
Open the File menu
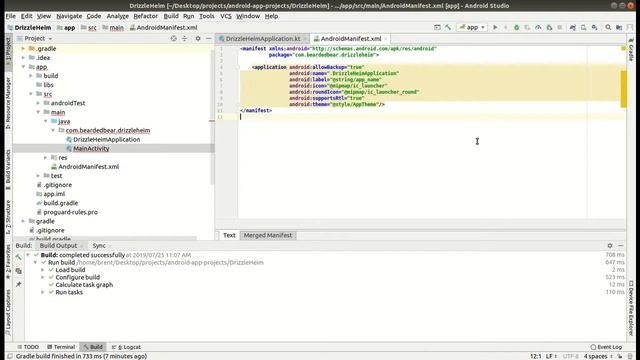pos(11,16)
